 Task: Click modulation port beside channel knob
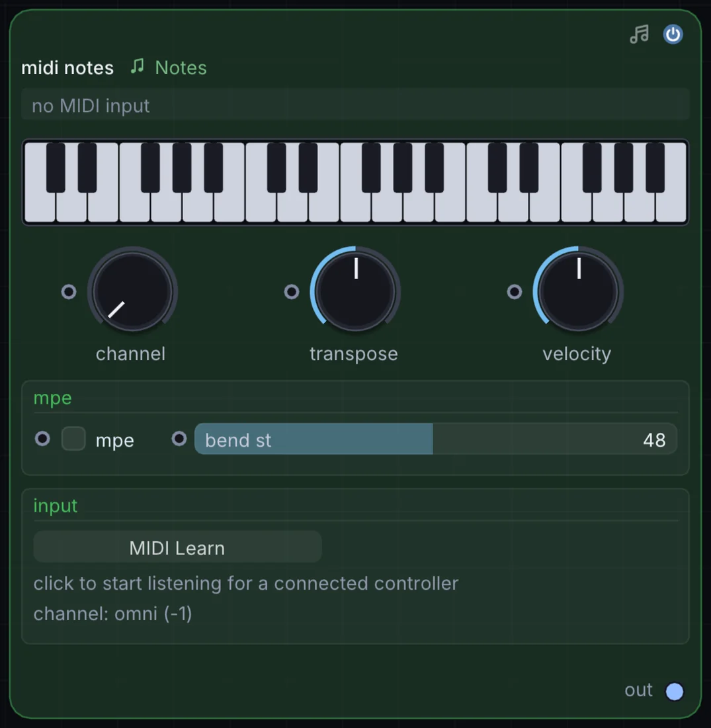(x=69, y=292)
